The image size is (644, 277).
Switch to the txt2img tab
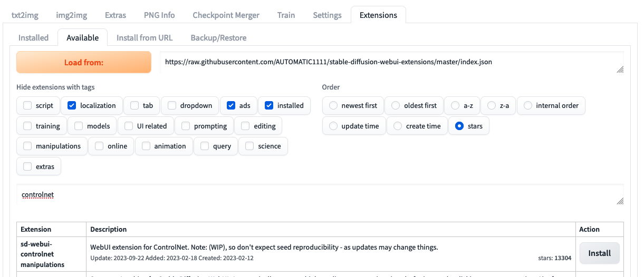pyautogui.click(x=25, y=15)
